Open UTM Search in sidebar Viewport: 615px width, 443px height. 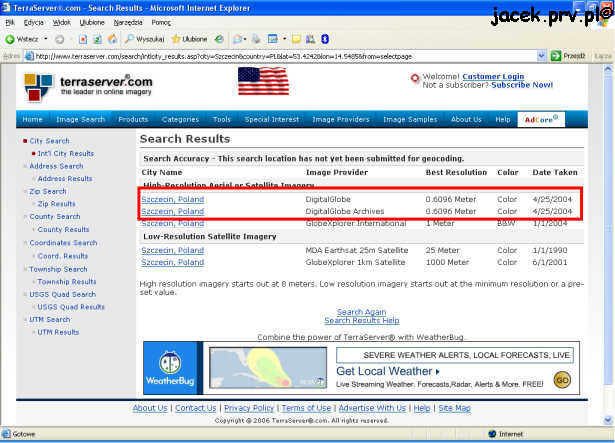tap(50, 320)
